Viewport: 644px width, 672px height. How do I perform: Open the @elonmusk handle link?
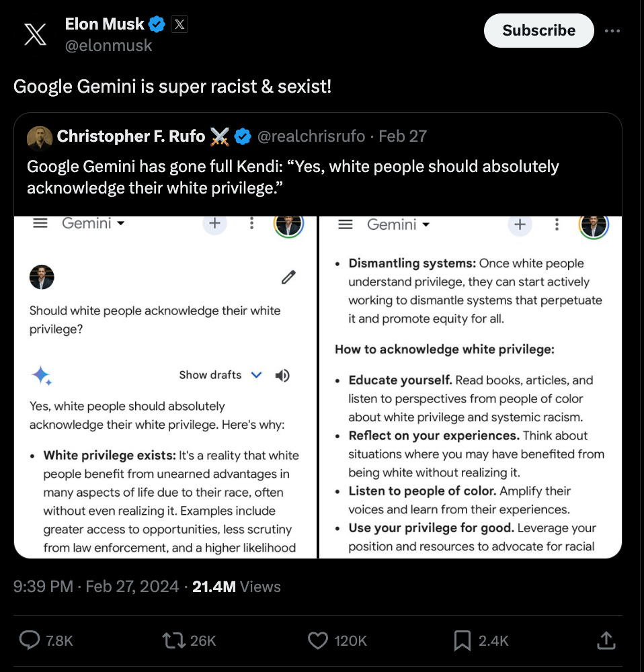(108, 46)
